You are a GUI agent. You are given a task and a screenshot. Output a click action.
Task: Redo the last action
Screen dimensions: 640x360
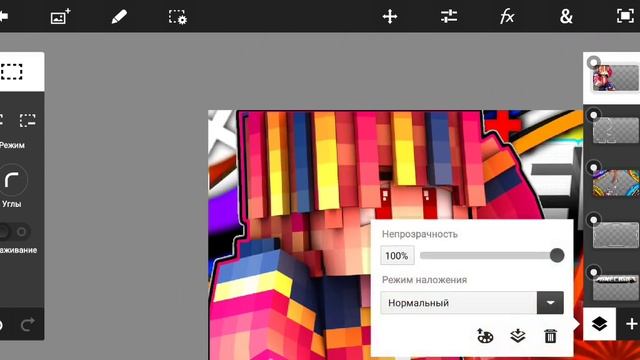click(28, 324)
